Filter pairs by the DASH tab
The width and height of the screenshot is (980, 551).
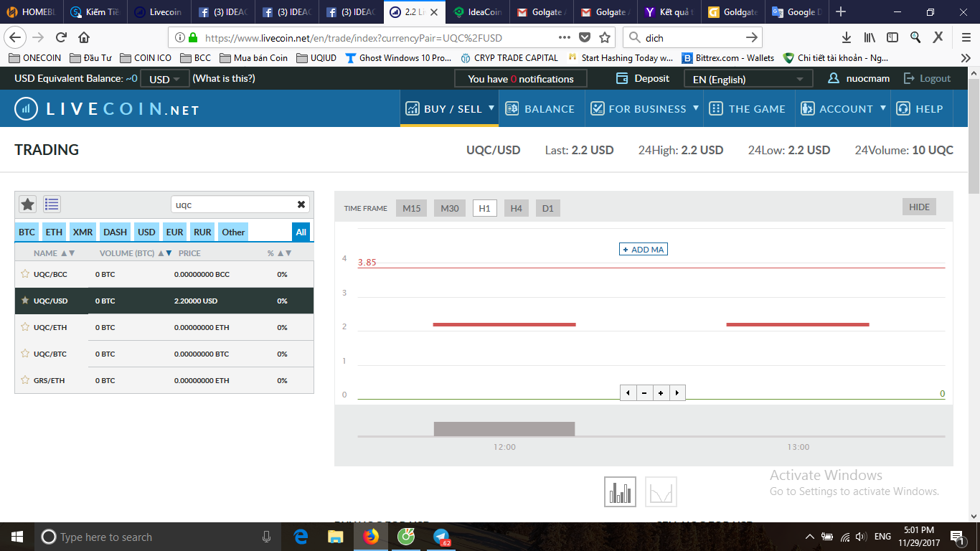(115, 232)
